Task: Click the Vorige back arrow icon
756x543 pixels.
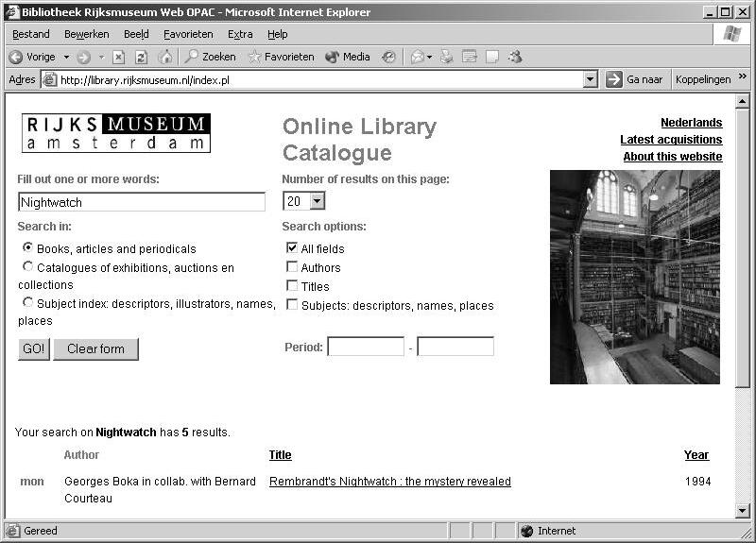Action: pyautogui.click(x=16, y=57)
